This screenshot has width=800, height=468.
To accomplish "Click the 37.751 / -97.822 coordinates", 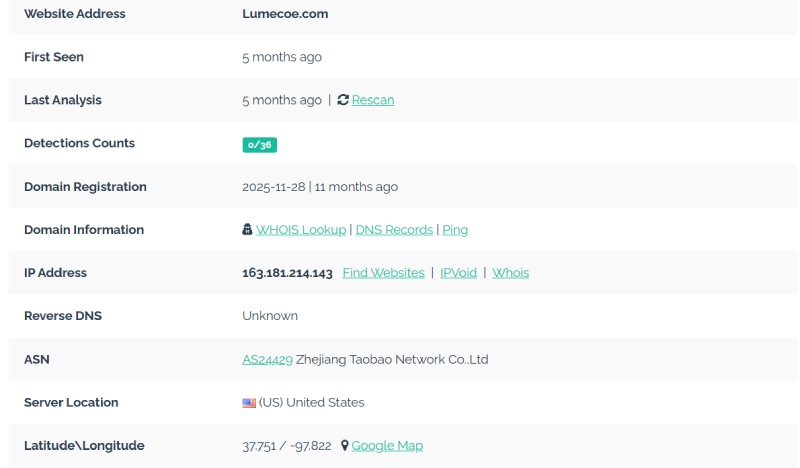I will [287, 446].
